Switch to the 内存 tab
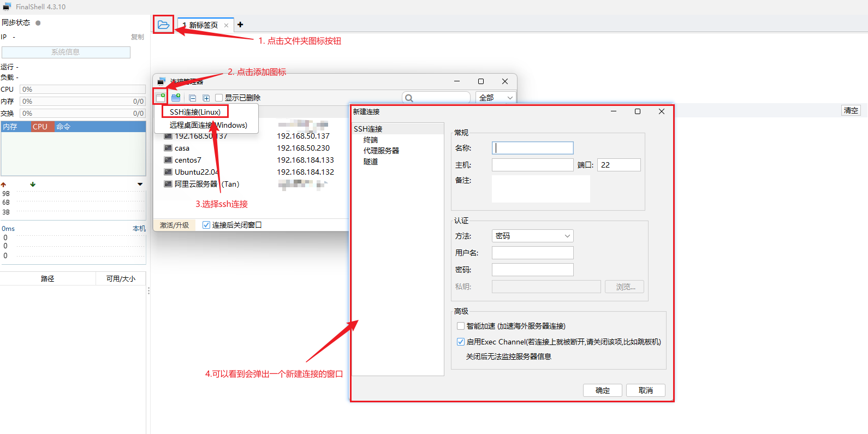 pyautogui.click(x=15, y=127)
